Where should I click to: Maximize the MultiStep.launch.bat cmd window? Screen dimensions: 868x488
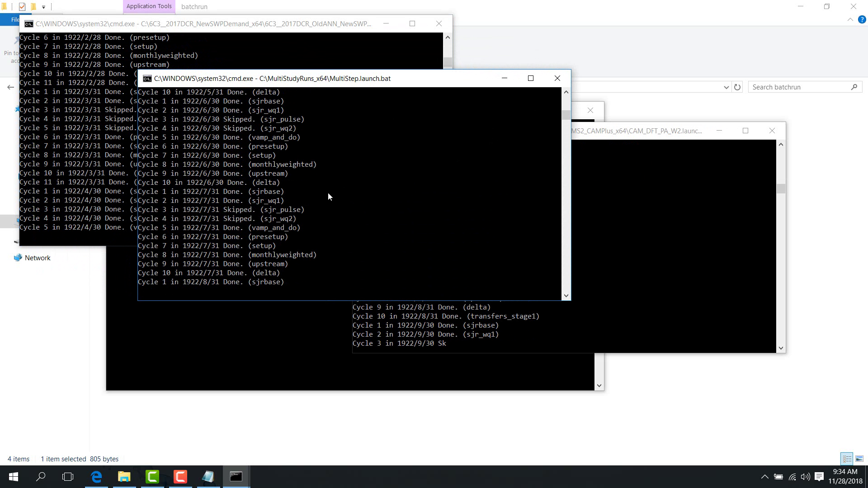(531, 78)
